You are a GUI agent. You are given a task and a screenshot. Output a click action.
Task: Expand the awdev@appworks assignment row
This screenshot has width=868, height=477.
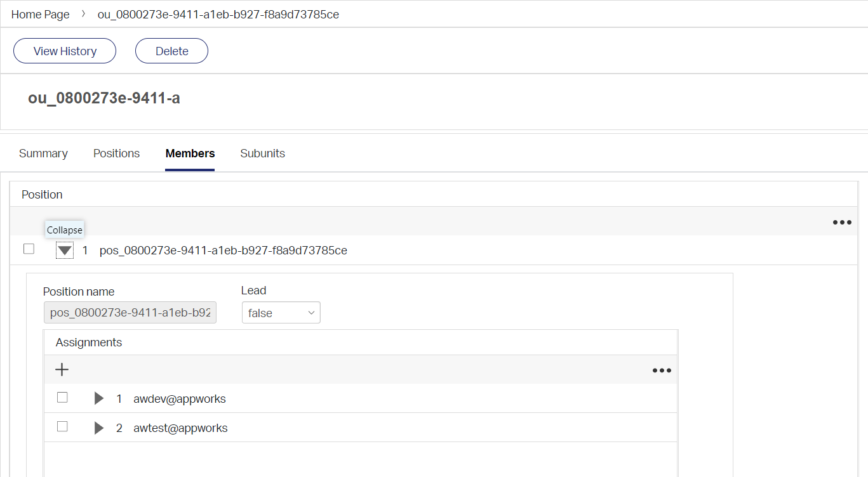(x=98, y=399)
